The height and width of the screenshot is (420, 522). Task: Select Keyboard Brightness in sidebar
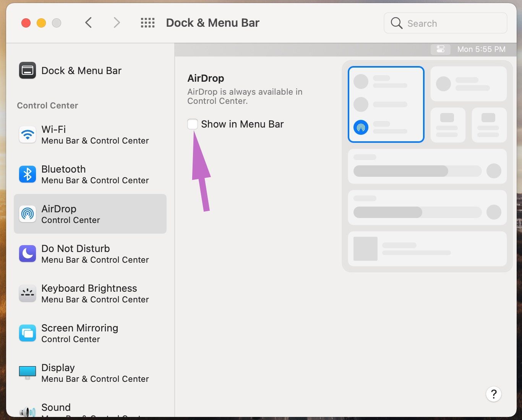(x=90, y=294)
